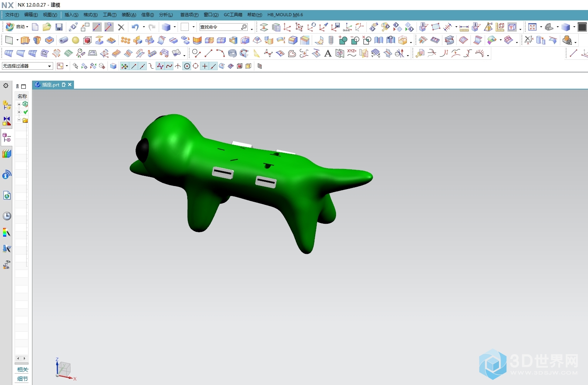The image size is (588, 385).
Task: Open the rendering style cube dropdown arrow
Action: (x=175, y=27)
